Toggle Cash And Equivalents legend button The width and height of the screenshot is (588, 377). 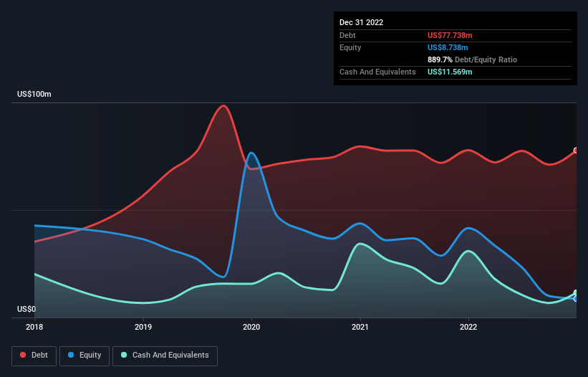click(x=165, y=355)
